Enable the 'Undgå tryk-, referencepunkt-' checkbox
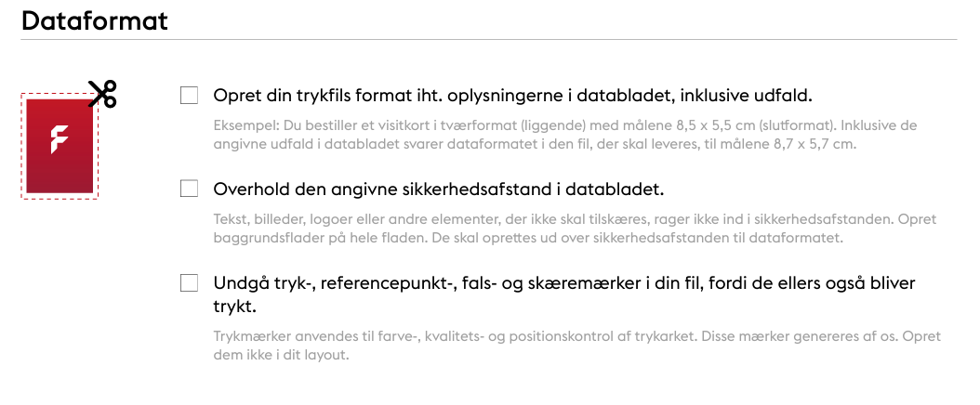Viewport: 980px width, 405px height. (189, 282)
